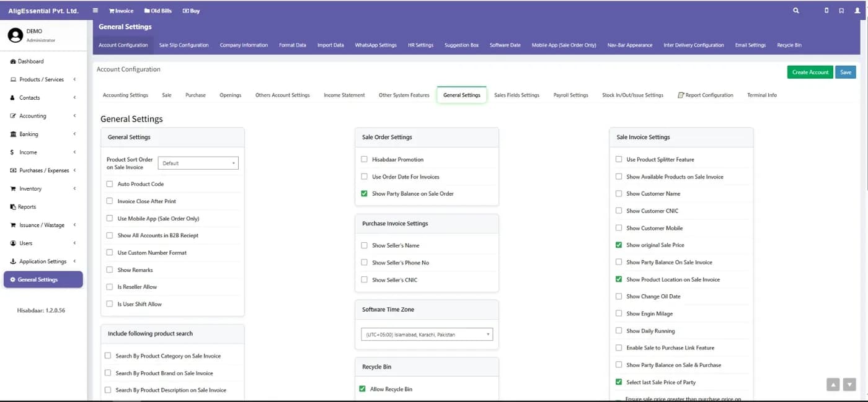The width and height of the screenshot is (868, 402).
Task: Tick Show Seller's Name checkbox
Action: [365, 245]
